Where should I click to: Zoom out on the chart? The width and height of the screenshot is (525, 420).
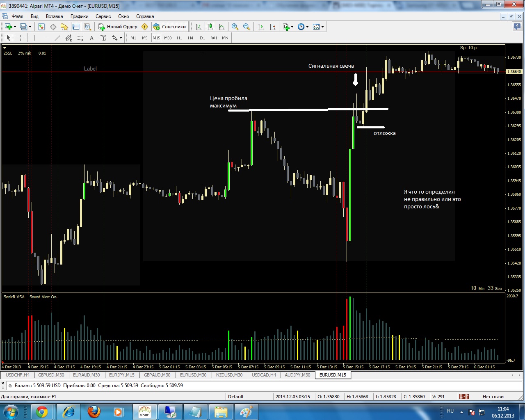[x=247, y=27]
